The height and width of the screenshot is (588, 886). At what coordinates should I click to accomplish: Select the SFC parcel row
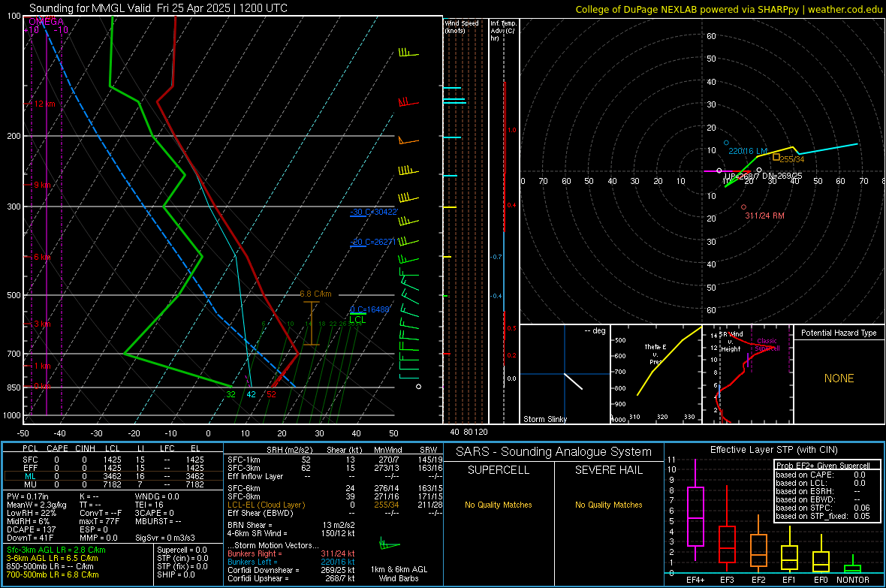click(x=113, y=460)
